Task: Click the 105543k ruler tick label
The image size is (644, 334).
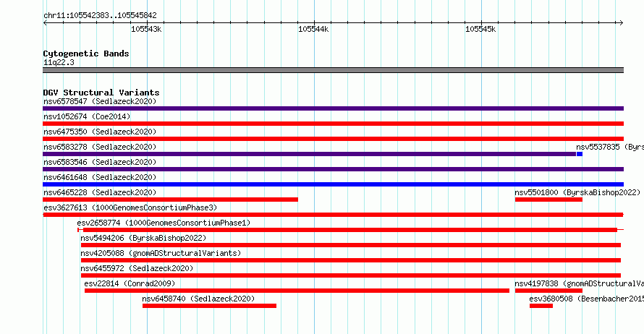Action: click(x=146, y=29)
